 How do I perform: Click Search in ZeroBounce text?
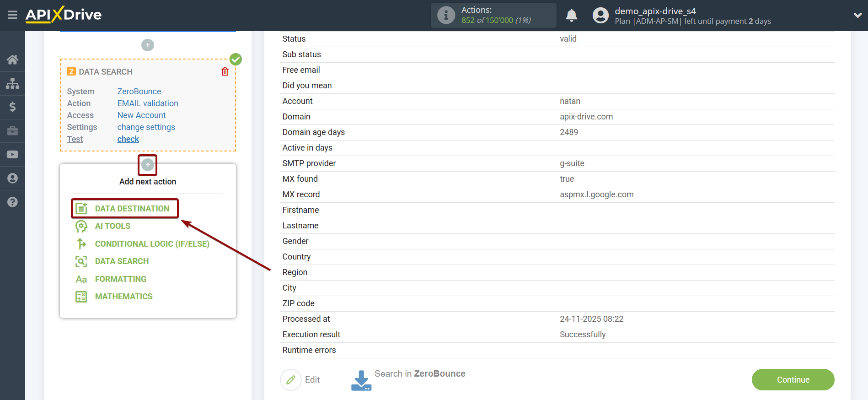(x=420, y=374)
